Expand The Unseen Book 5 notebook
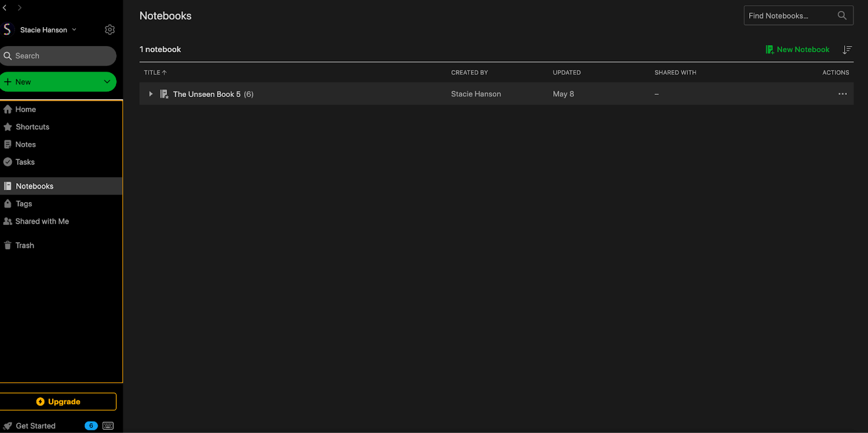This screenshot has height=433, width=868. coord(151,94)
